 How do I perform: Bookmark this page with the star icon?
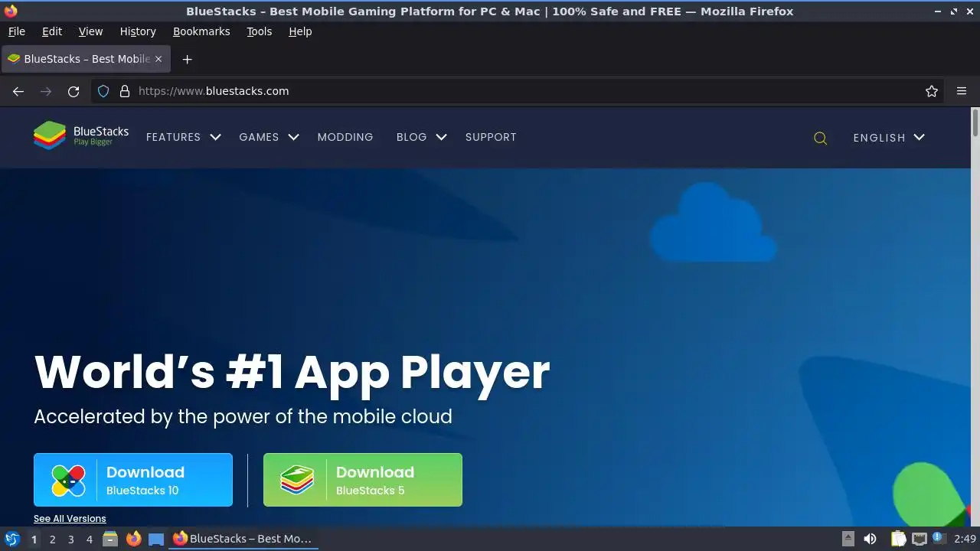point(932,91)
